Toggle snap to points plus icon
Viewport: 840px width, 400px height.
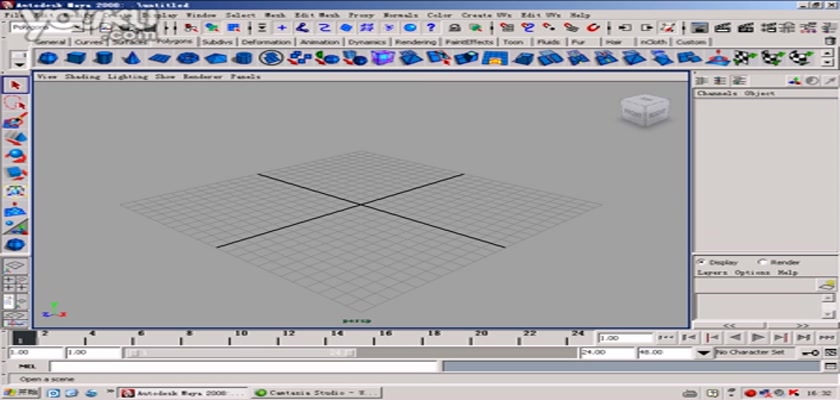coord(282,27)
